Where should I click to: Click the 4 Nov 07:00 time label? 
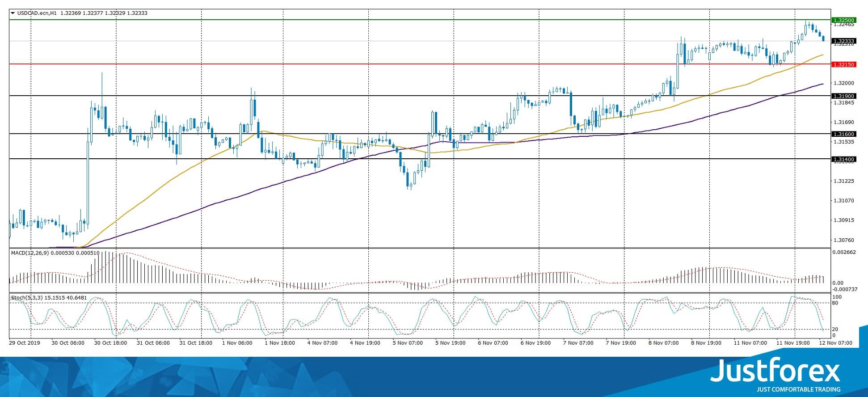pos(322,343)
